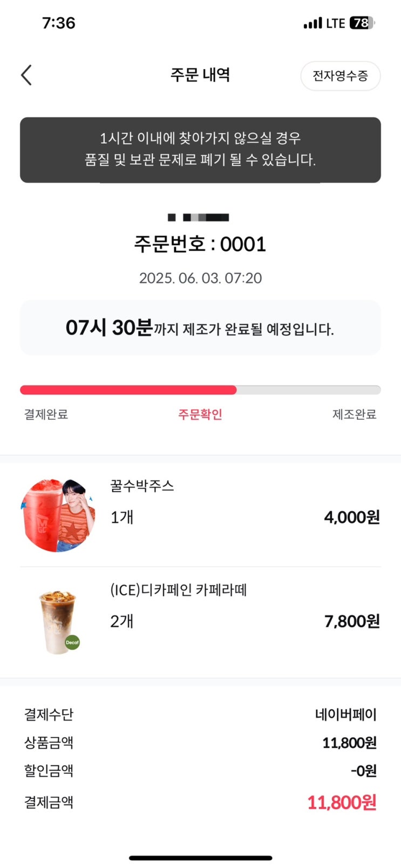This screenshot has height=868, width=401.
Task: Tap the order progress bar
Action: tap(200, 390)
